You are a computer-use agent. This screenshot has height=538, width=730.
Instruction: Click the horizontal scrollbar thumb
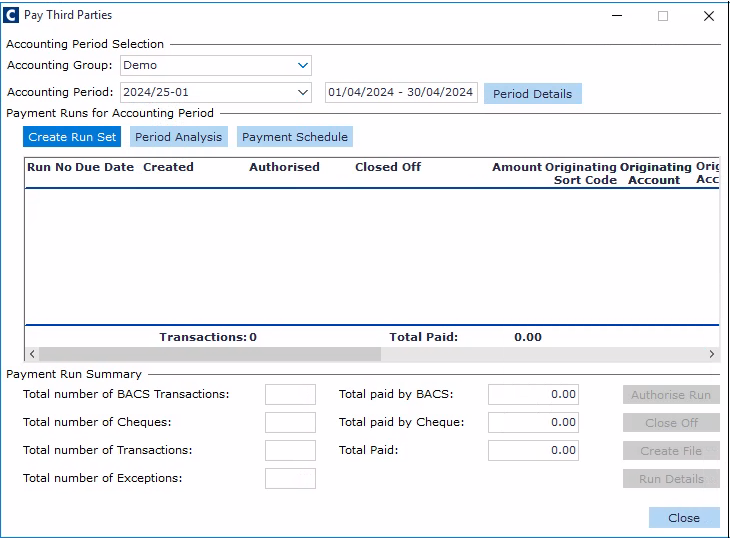pyautogui.click(x=210, y=354)
